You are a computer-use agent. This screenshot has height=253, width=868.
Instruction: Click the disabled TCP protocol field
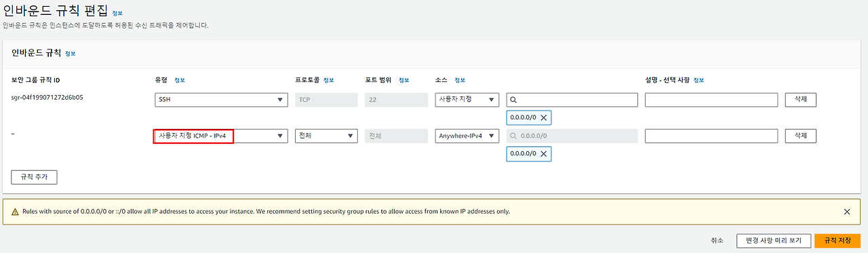(x=326, y=100)
